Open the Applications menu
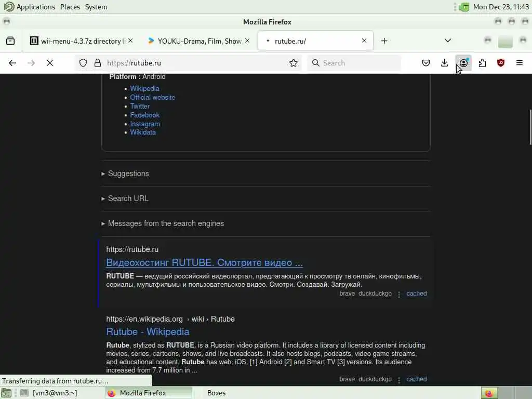The height and width of the screenshot is (399, 532). [30, 7]
